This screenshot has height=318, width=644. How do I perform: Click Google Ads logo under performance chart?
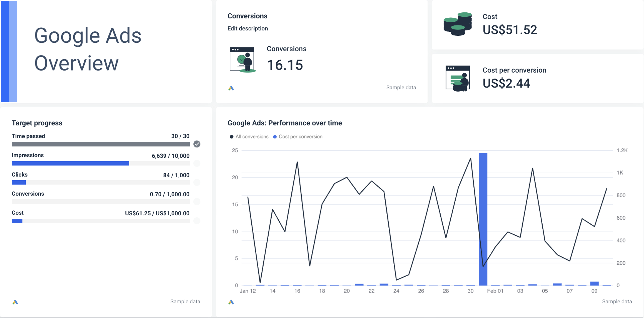pyautogui.click(x=231, y=302)
